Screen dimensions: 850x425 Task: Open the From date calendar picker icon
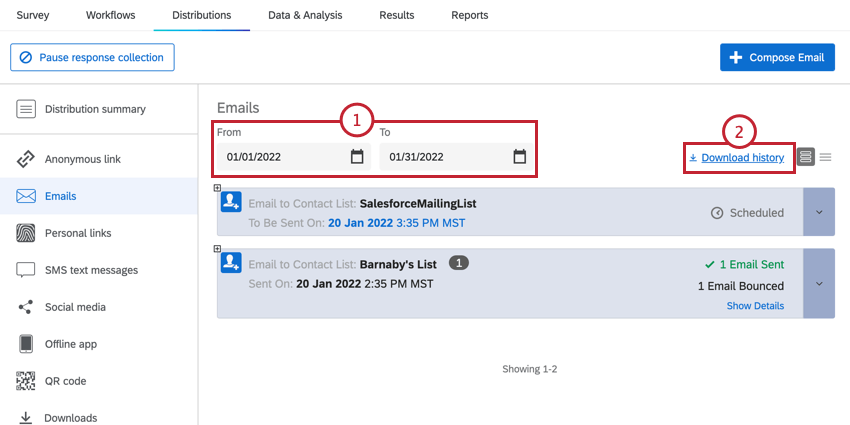pos(357,157)
